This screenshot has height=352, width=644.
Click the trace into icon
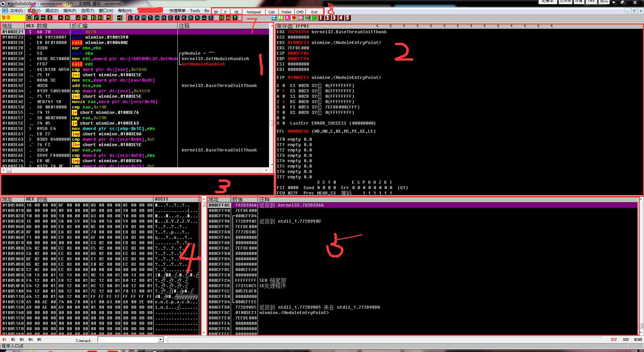click(93, 18)
